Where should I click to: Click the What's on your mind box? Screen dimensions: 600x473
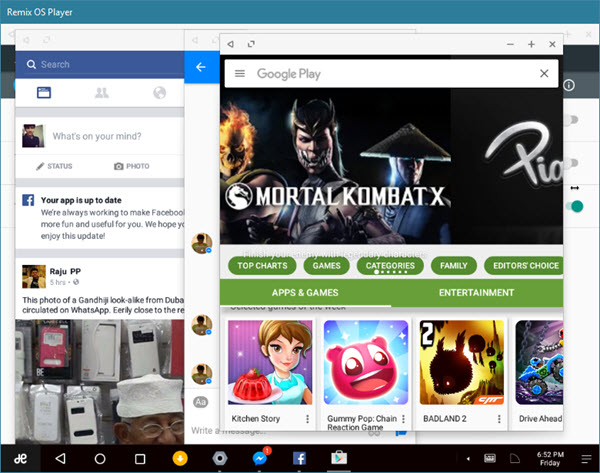point(97,136)
